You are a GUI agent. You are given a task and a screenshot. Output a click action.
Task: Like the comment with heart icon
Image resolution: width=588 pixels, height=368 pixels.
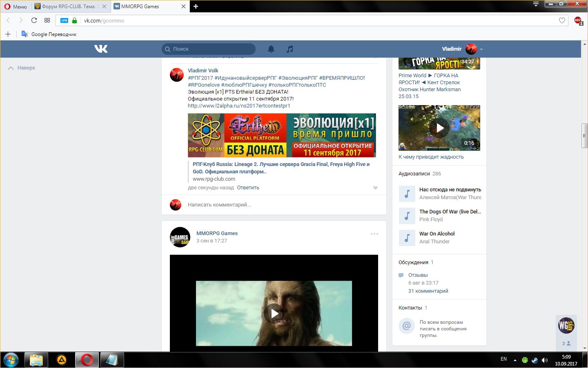coord(375,188)
